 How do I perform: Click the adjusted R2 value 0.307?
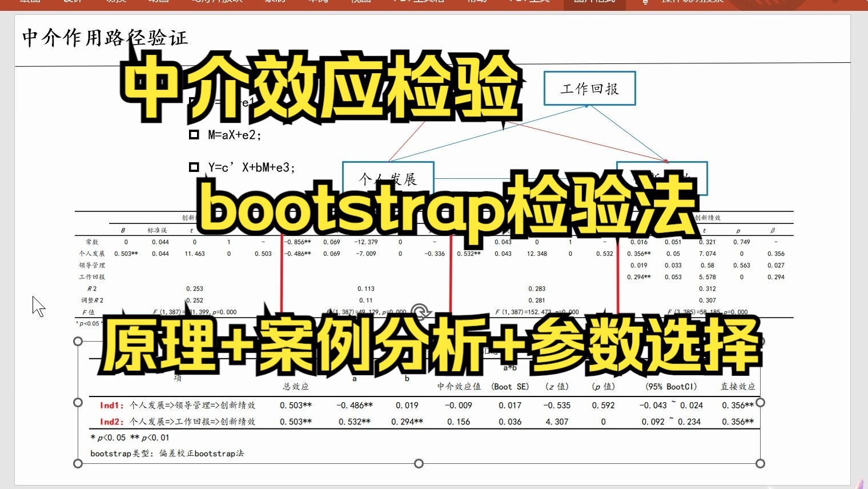point(708,300)
